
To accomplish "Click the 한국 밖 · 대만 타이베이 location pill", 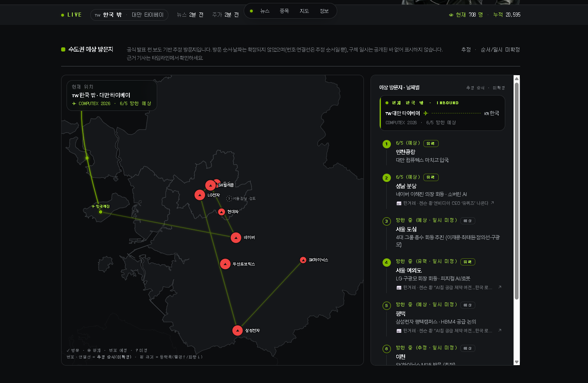I will pyautogui.click(x=129, y=15).
